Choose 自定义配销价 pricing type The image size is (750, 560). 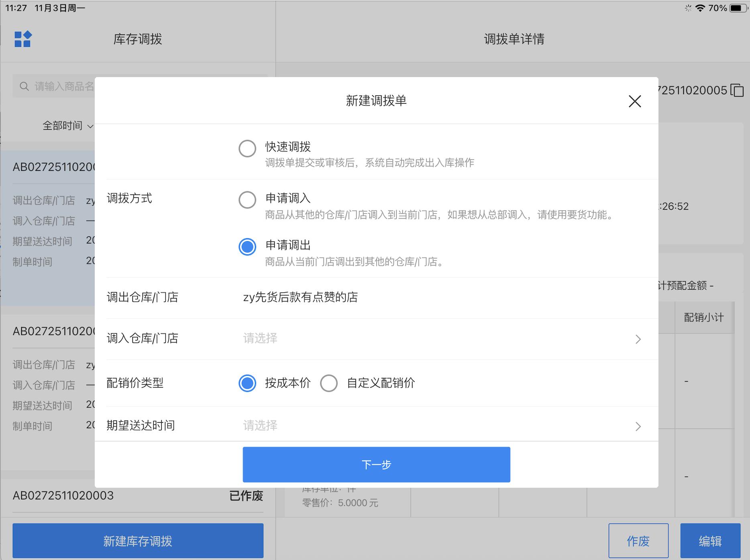(x=329, y=383)
